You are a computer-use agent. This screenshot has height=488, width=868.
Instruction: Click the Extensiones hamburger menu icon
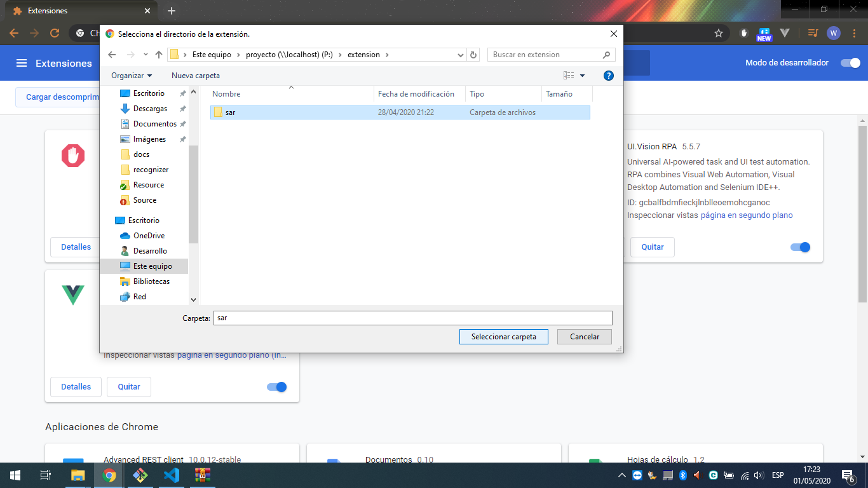22,63
